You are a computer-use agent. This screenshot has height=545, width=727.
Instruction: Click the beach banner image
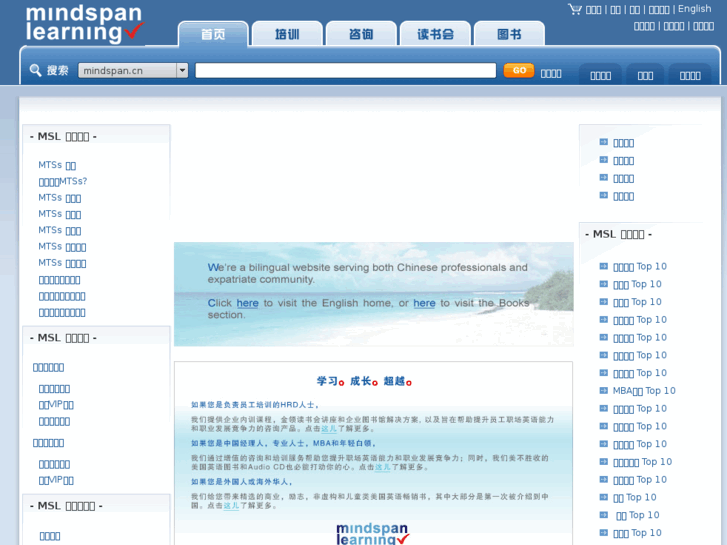[374, 294]
